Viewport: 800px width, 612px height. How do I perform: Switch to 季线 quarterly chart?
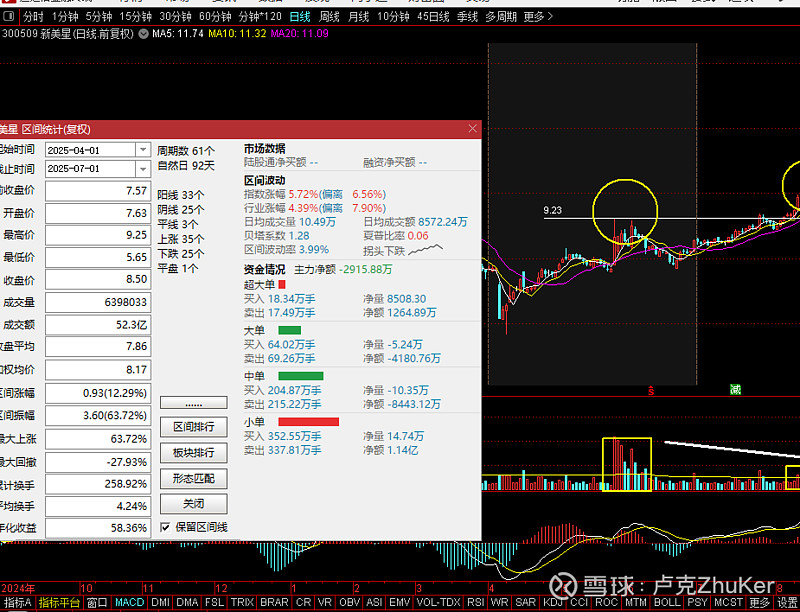click(467, 17)
